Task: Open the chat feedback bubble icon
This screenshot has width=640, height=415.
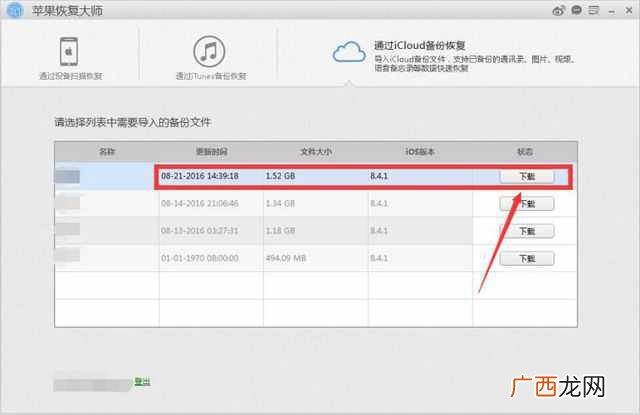Action: [x=576, y=10]
